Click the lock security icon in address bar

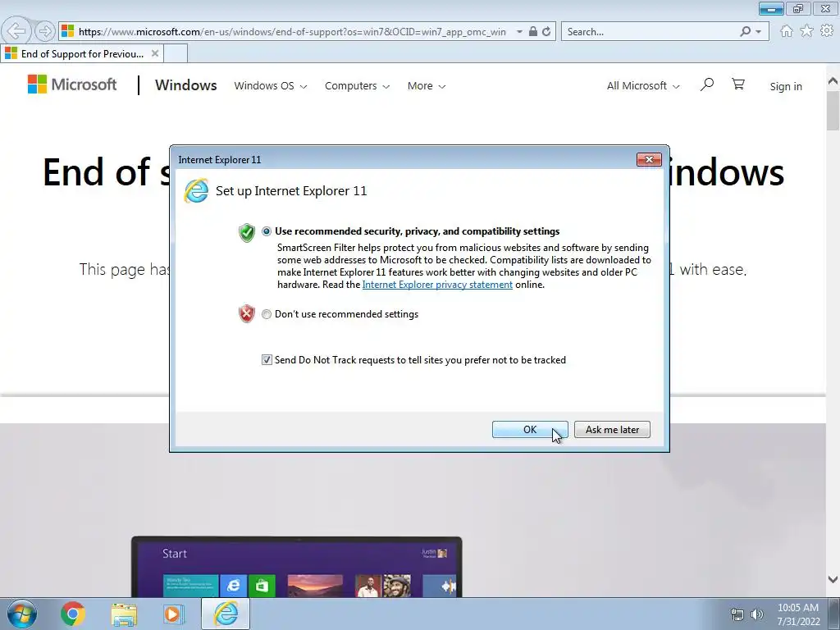(532, 32)
